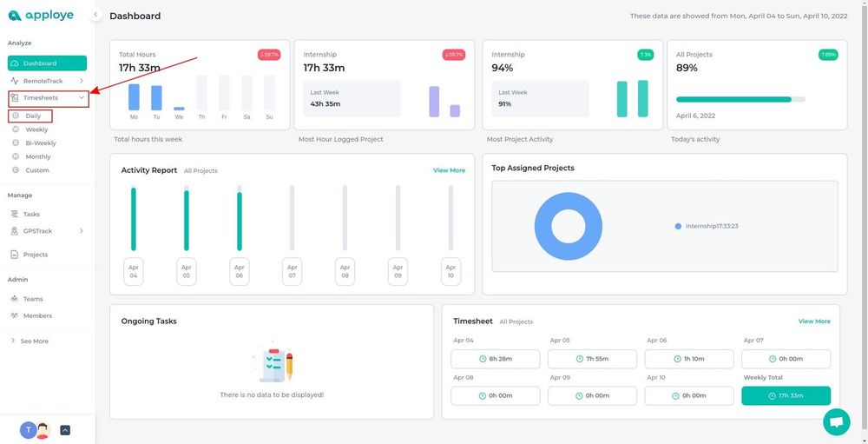This screenshot has height=444, width=868.
Task: Click the Apploye logo icon
Action: tap(14, 16)
